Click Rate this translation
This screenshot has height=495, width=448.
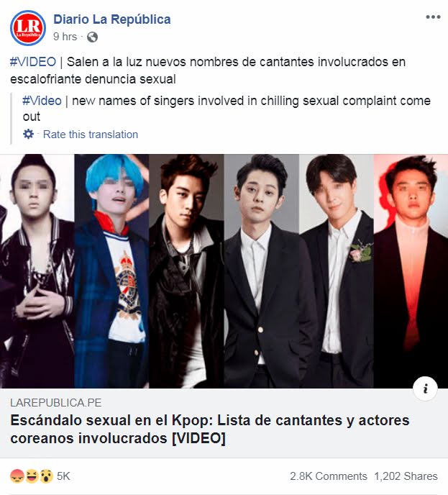tap(91, 135)
